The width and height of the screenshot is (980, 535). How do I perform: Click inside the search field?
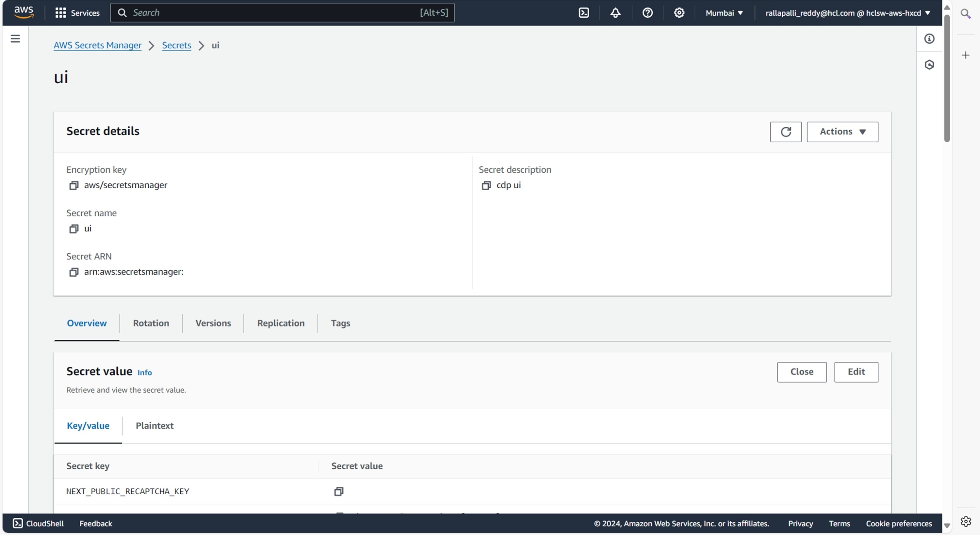tap(266, 12)
